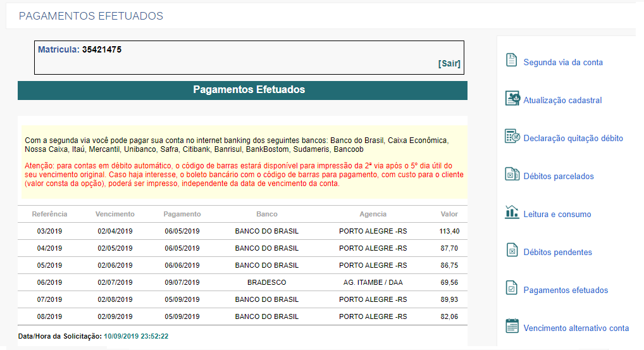Click the Valor column header
644x350 pixels.
(x=449, y=214)
